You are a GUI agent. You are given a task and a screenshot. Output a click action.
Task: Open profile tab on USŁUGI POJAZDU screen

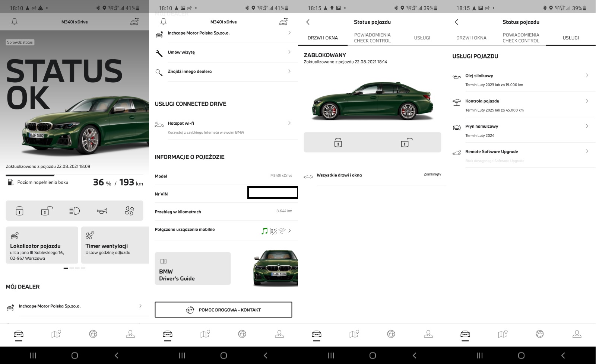[577, 334]
